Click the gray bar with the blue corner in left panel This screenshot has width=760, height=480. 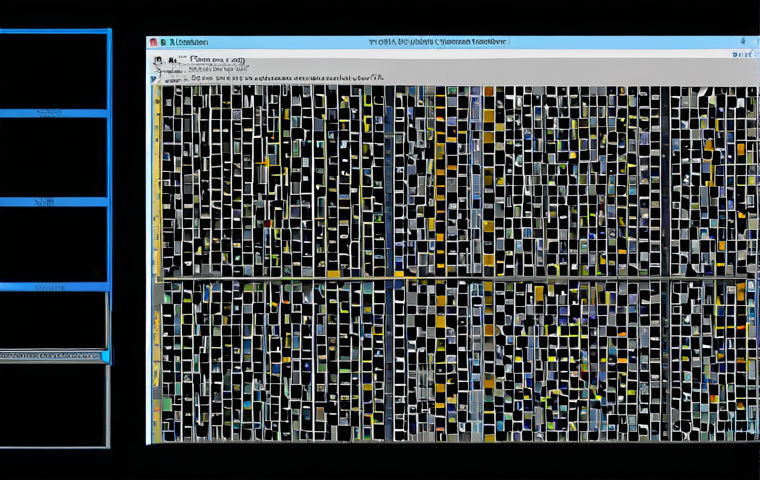pyautogui.click(x=54, y=356)
